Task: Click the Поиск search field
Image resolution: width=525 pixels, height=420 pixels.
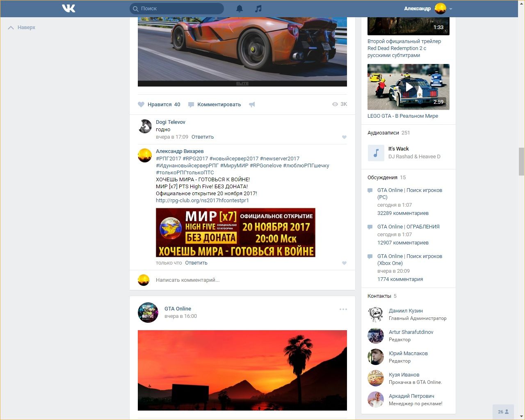Action: coord(177,9)
